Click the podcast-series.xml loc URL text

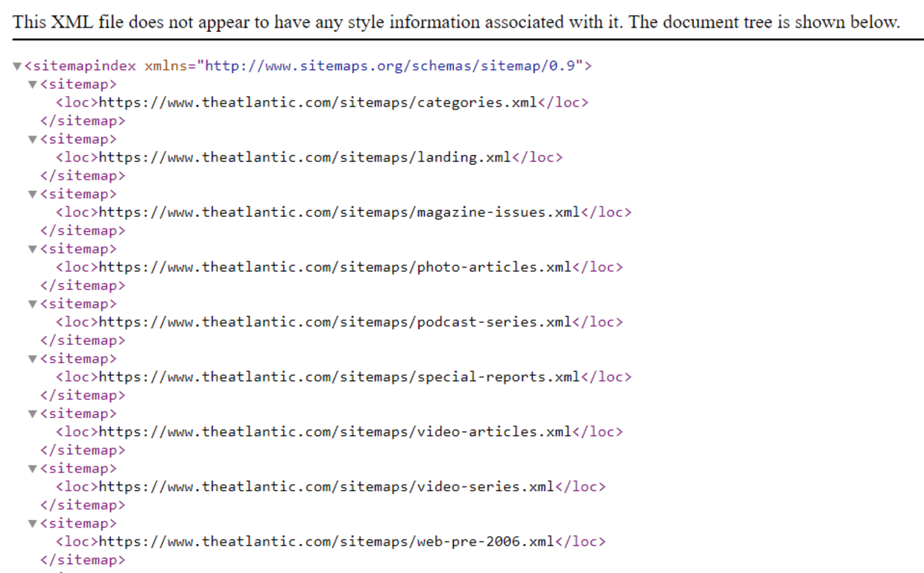[335, 323]
